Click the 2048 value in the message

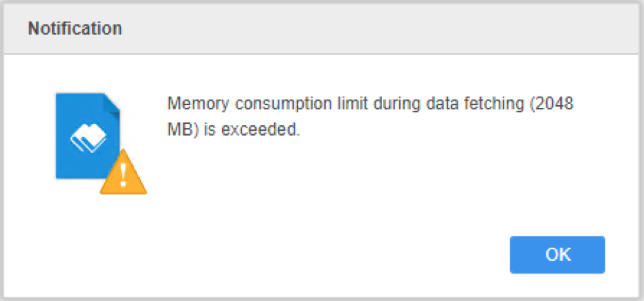[x=553, y=104]
